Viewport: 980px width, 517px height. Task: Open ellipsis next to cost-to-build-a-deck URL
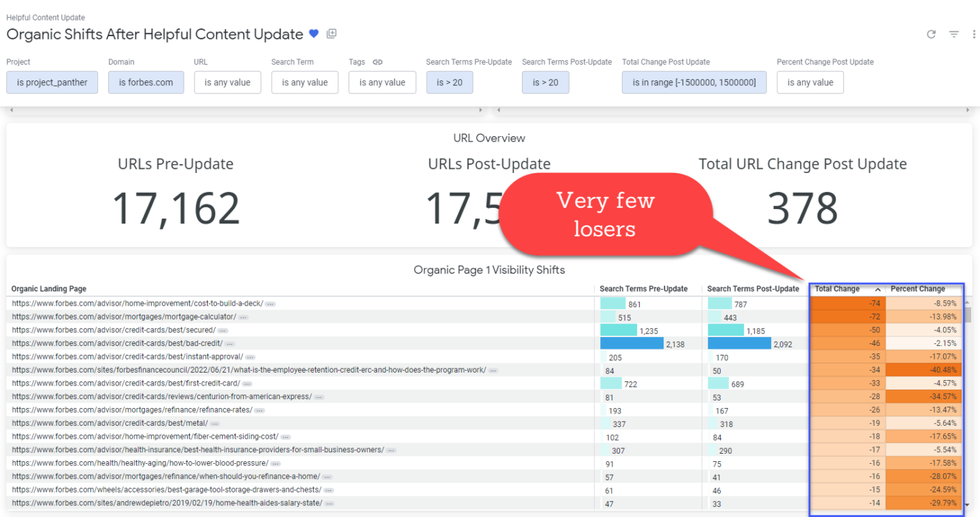270,304
